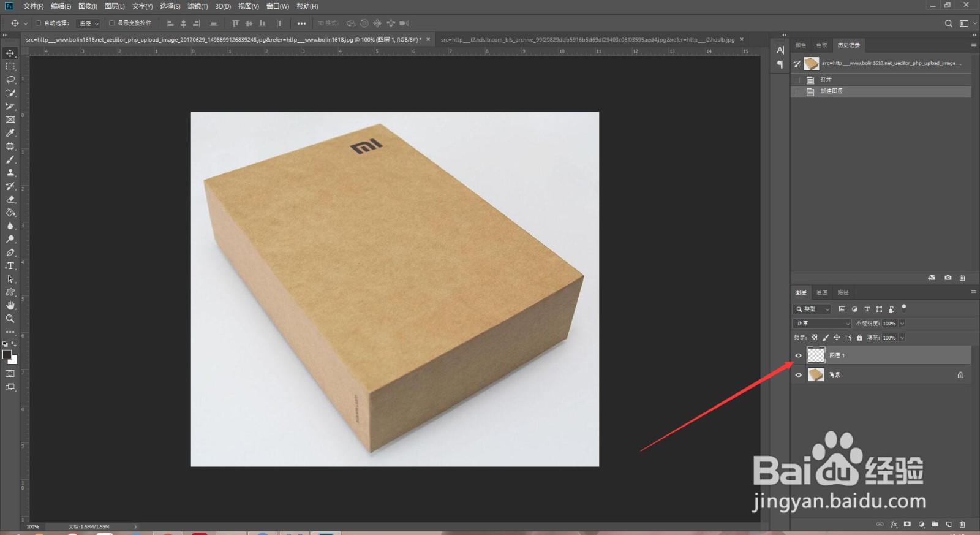
Task: Select the Zoom tool
Action: pyautogui.click(x=10, y=319)
